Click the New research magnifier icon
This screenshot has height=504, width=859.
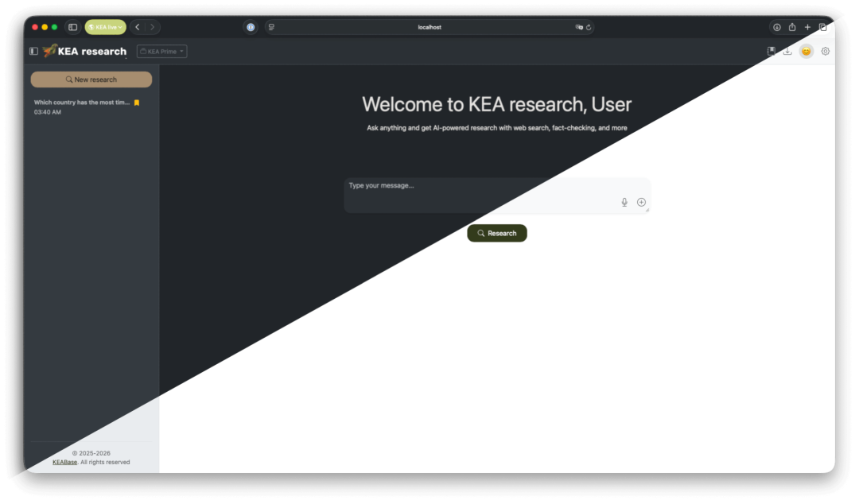(x=68, y=79)
